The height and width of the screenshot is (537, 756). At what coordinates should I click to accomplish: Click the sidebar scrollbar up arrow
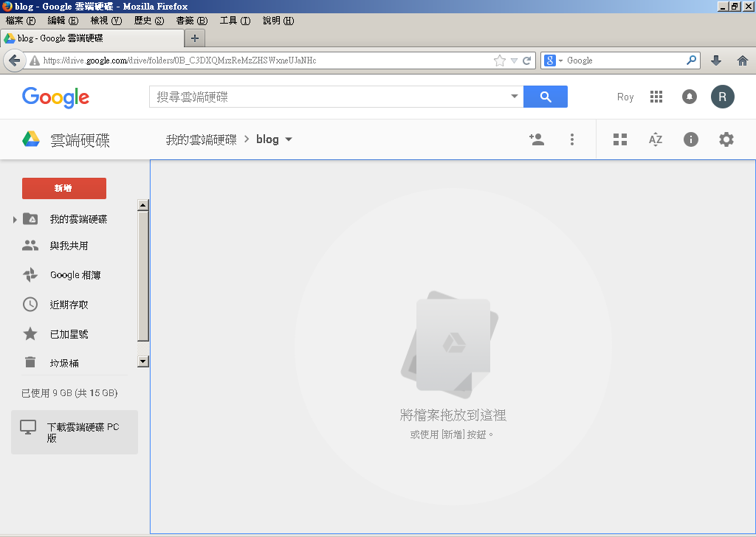click(142, 205)
